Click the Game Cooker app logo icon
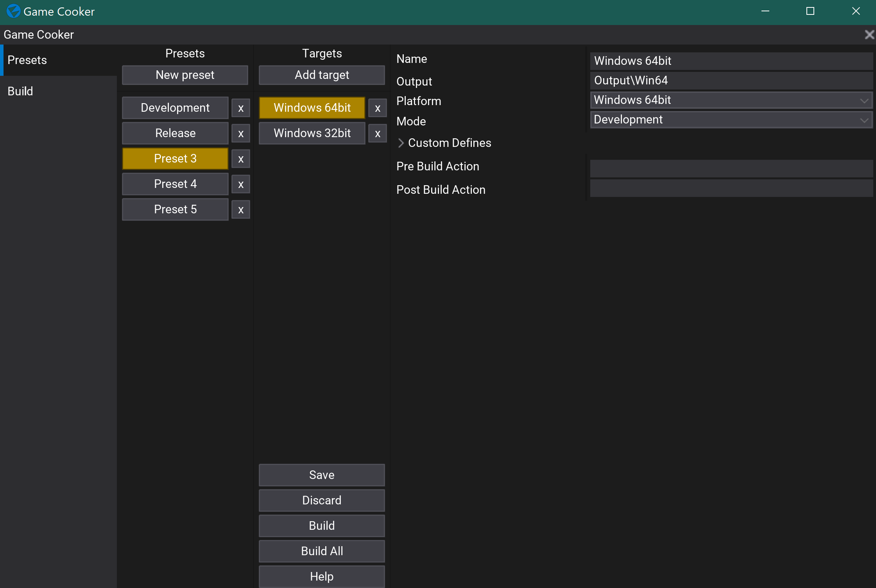This screenshot has width=876, height=588. point(13,11)
